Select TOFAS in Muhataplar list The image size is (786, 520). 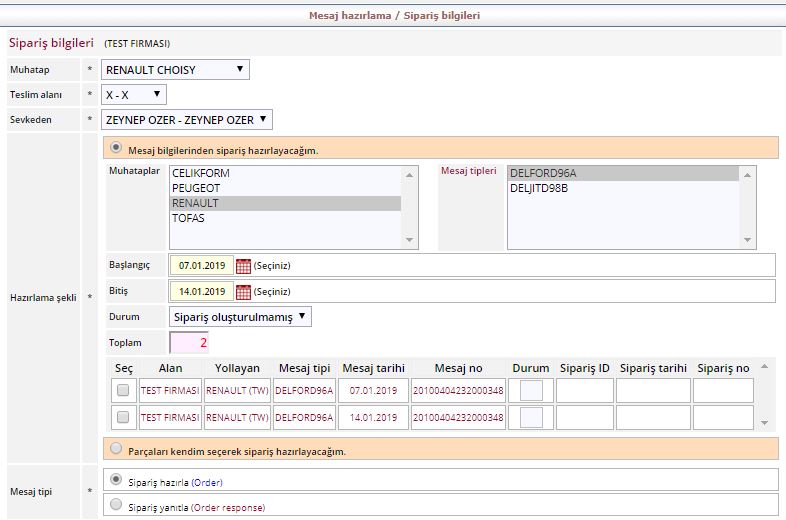tap(188, 218)
